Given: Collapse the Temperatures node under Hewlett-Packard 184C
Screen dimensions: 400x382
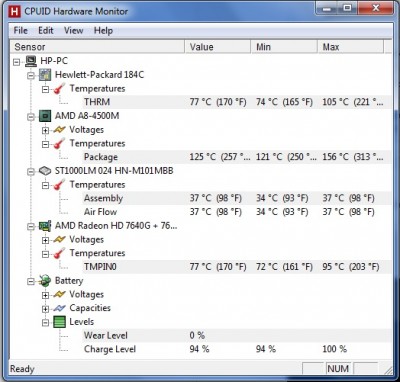Looking at the screenshot, I should pos(45,89).
